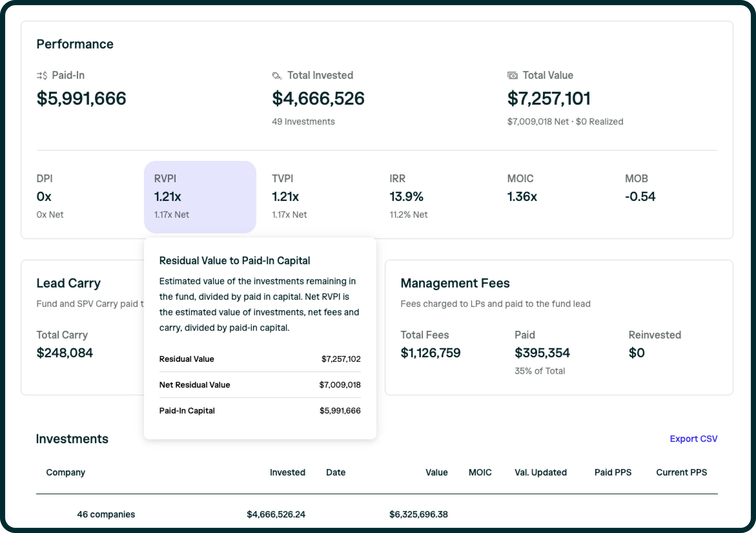The height and width of the screenshot is (533, 756).
Task: Click the coins icon beside Total Invested
Action: pyautogui.click(x=277, y=75)
